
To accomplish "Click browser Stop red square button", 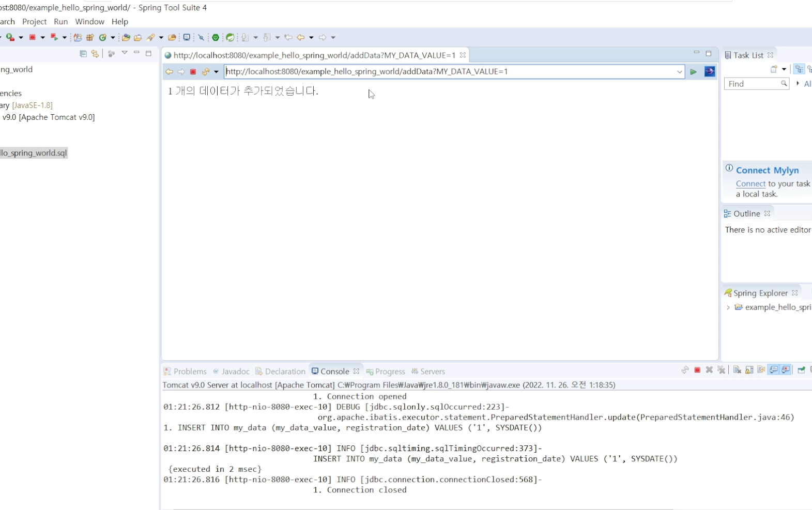I will (193, 72).
